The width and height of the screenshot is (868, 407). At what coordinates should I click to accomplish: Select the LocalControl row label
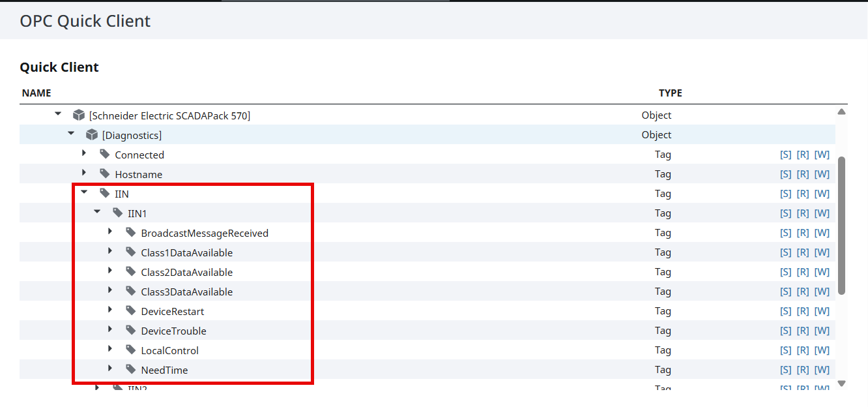pyautogui.click(x=169, y=350)
